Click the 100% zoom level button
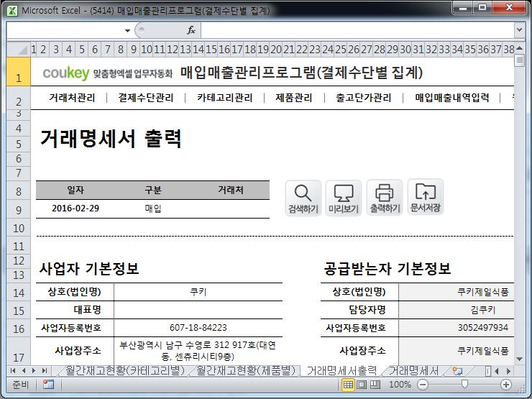 coord(400,385)
